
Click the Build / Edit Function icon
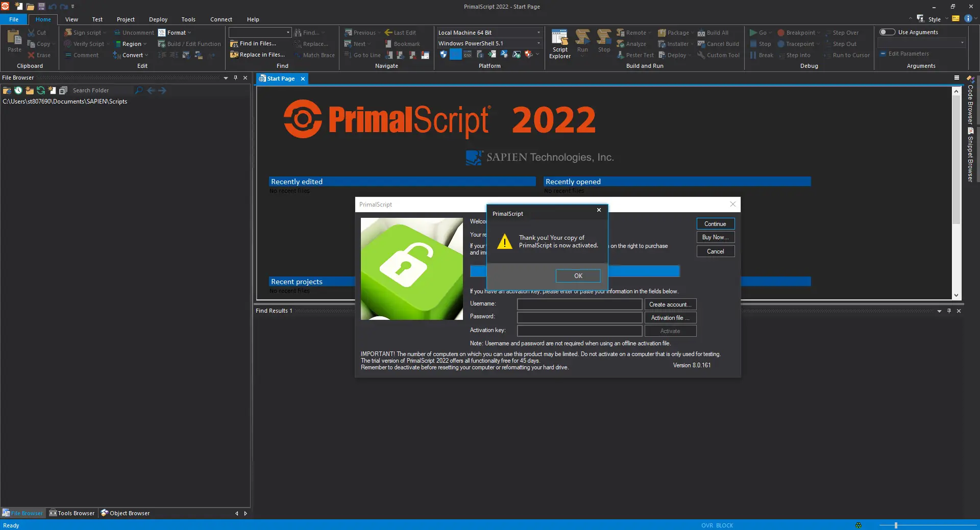pyautogui.click(x=162, y=44)
